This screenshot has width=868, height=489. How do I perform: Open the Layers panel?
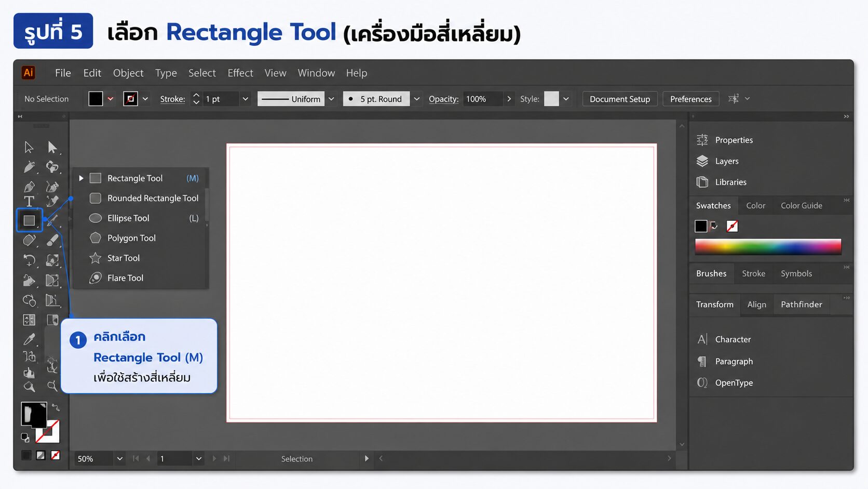point(717,161)
